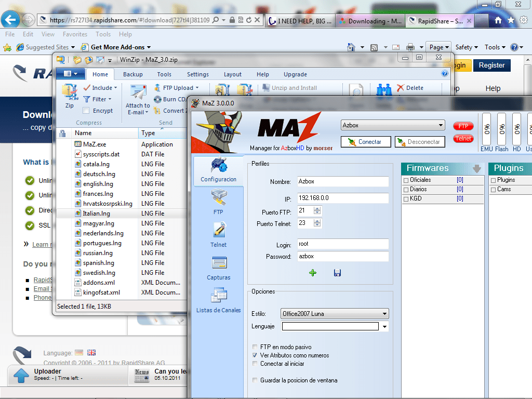Open the Safety dropdown in IE toolbar
This screenshot has height=399, width=532.
click(467, 47)
